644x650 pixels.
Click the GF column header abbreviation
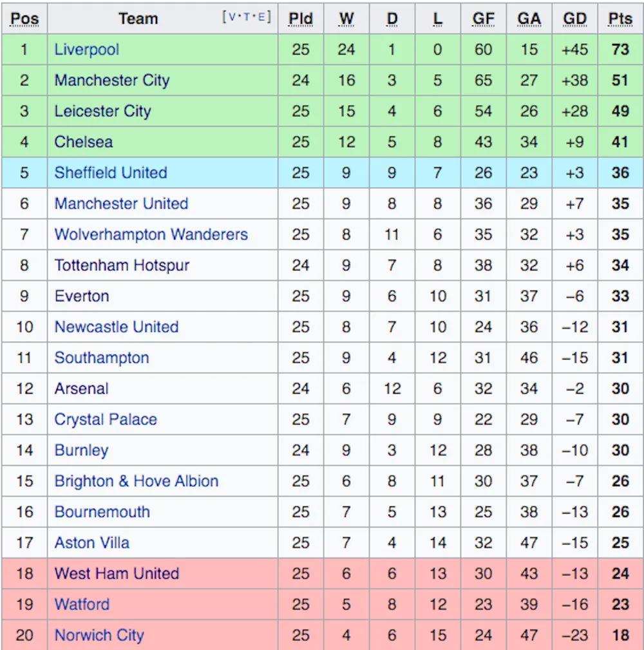click(x=483, y=19)
